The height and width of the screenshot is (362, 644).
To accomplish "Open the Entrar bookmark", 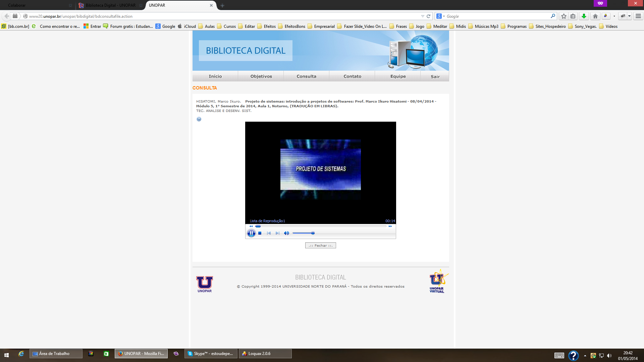I will coord(92,26).
